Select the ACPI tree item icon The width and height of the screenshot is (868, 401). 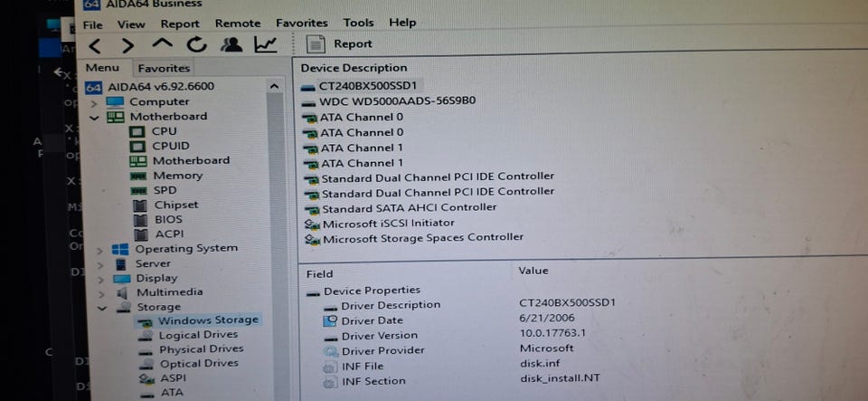[141, 234]
